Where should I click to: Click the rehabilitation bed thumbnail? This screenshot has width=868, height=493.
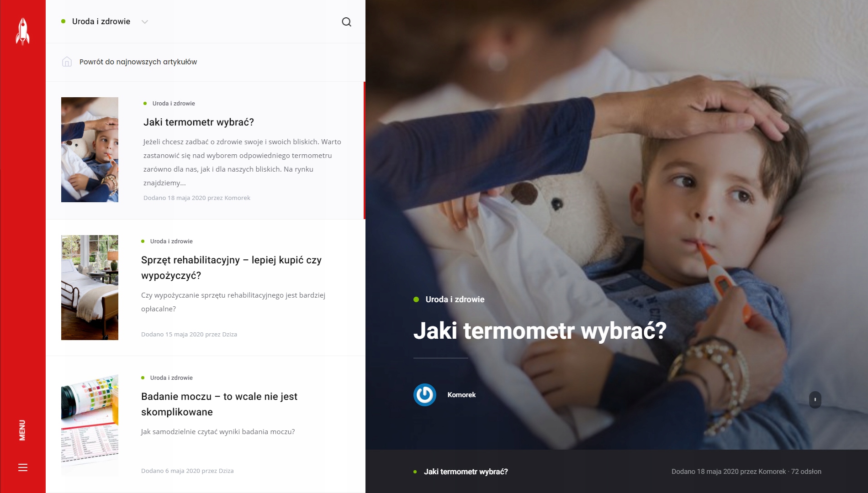coord(90,288)
